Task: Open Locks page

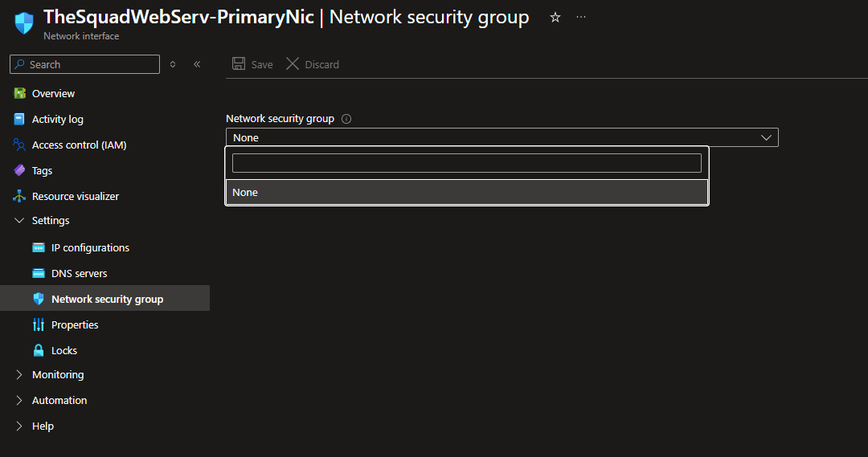Action: click(64, 351)
